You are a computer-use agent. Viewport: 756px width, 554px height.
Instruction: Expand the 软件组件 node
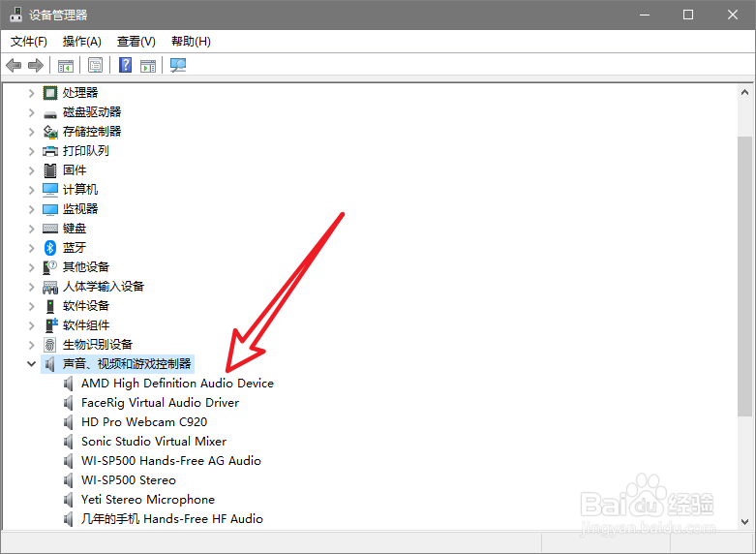coord(31,325)
